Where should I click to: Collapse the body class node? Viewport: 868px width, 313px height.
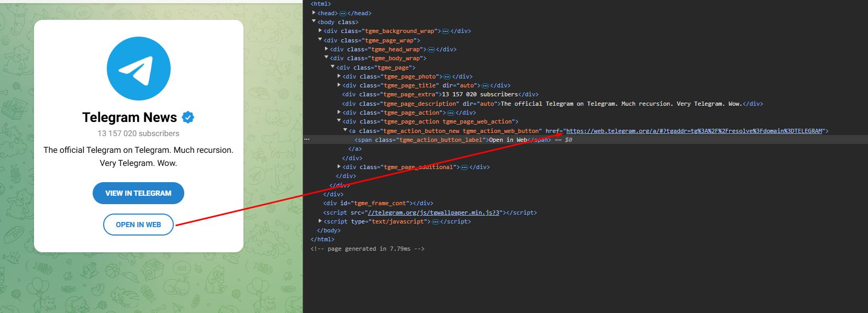pyautogui.click(x=314, y=21)
